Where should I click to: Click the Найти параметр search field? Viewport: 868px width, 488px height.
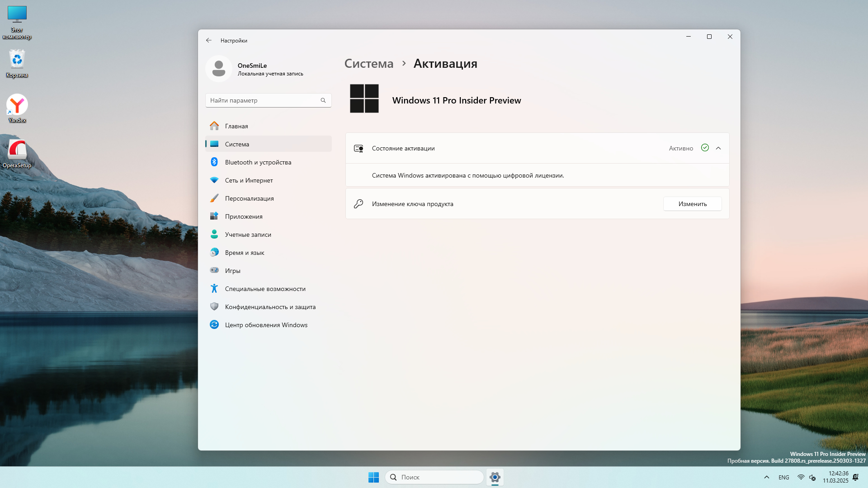click(262, 100)
